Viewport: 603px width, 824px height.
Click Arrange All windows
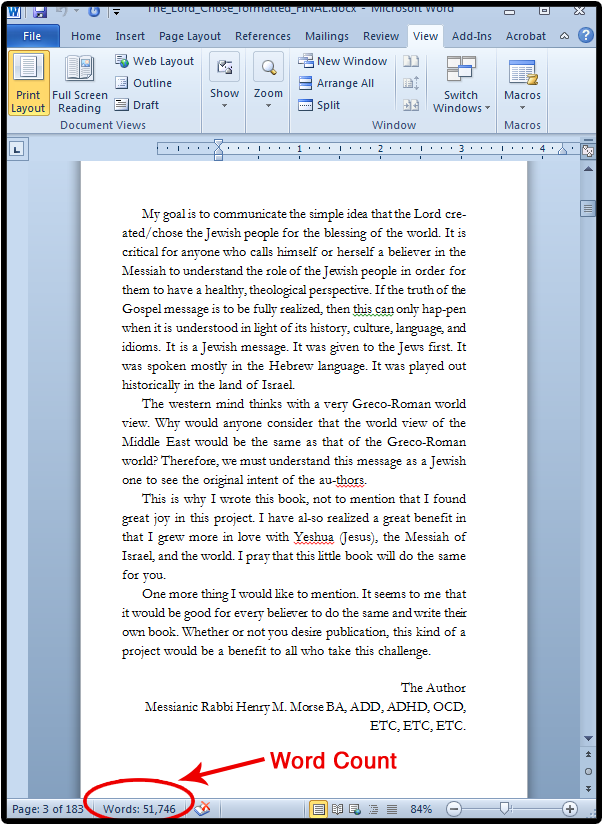pos(336,83)
